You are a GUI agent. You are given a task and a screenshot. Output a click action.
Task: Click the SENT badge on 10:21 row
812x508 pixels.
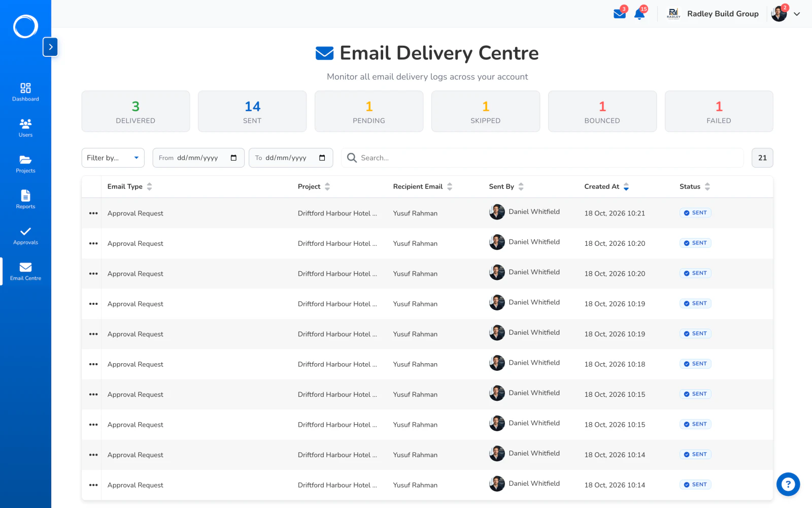coord(695,213)
